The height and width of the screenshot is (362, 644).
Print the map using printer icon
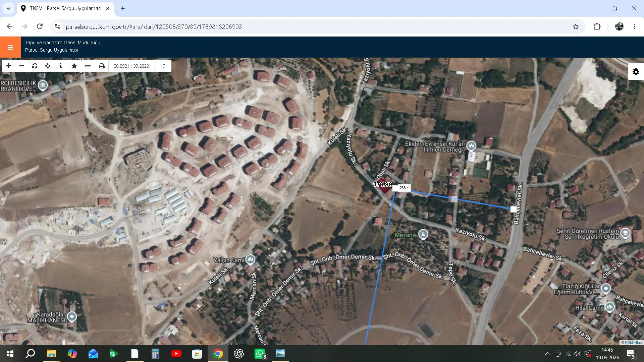pyautogui.click(x=102, y=66)
